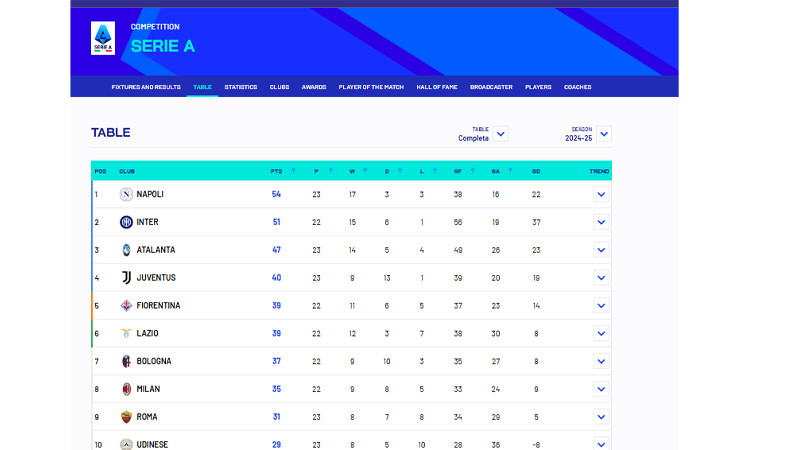800x450 pixels.
Task: Switch to Coaches tab
Action: click(x=578, y=87)
